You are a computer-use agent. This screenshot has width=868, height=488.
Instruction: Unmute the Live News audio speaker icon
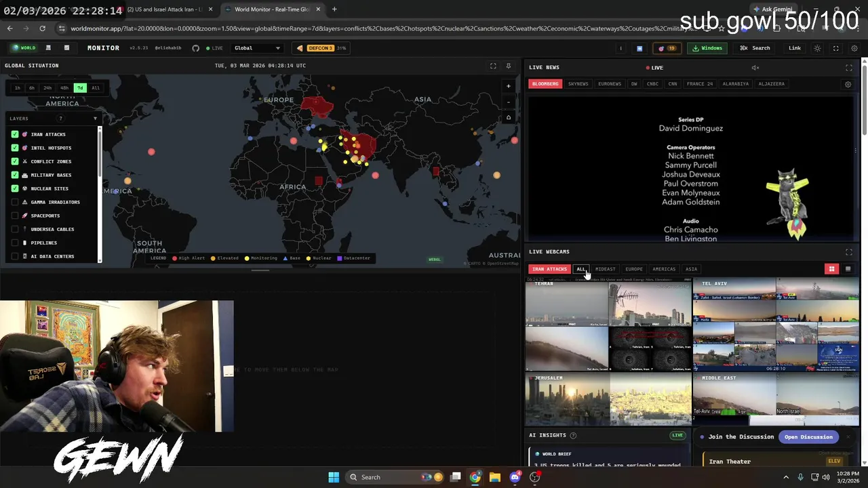(x=755, y=68)
